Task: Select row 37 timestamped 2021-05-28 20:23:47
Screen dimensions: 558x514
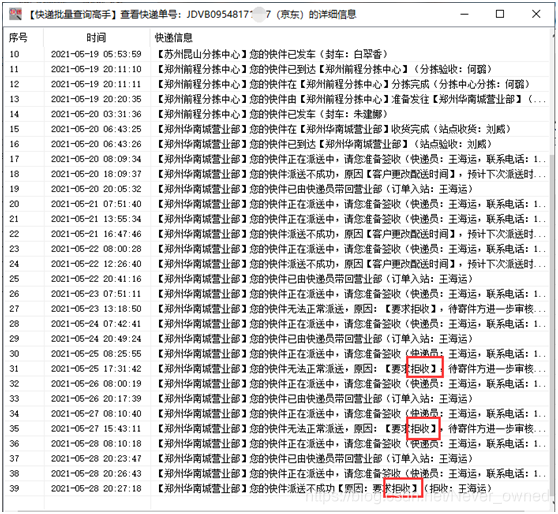Action: [276, 458]
